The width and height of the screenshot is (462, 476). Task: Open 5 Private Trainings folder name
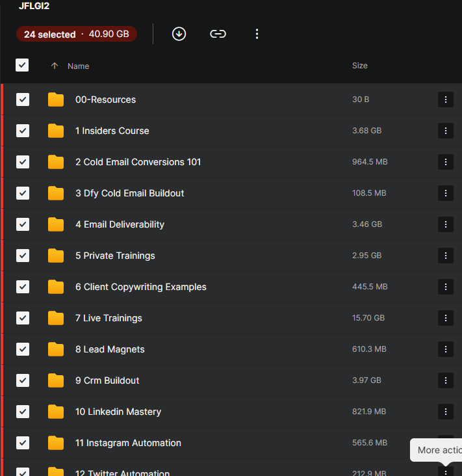[x=115, y=256]
